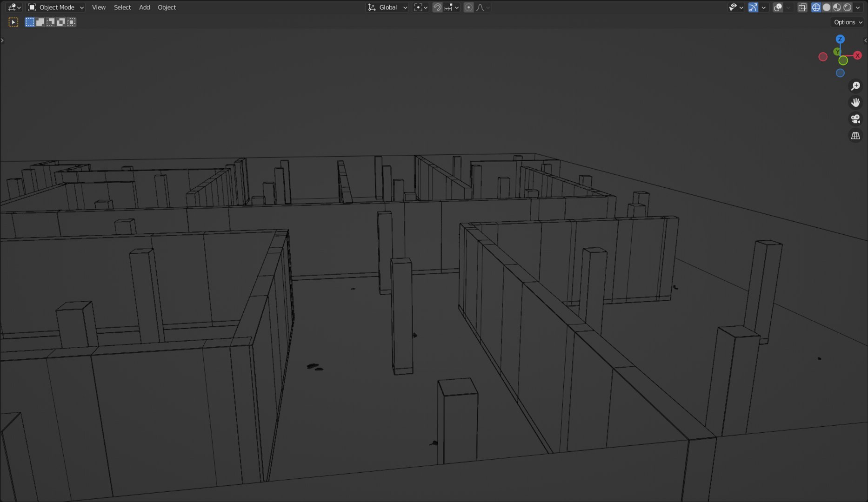Toggle viewport gizmos display
This screenshot has width=868, height=502.
pyautogui.click(x=753, y=7)
